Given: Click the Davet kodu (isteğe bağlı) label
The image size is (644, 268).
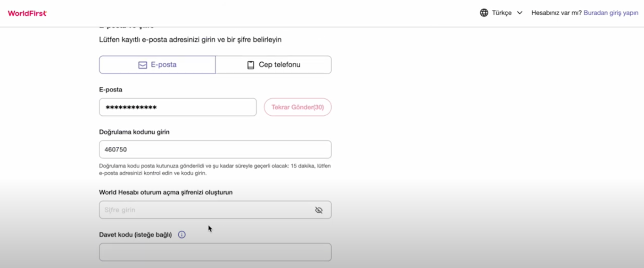Looking at the screenshot, I should click(x=135, y=234).
